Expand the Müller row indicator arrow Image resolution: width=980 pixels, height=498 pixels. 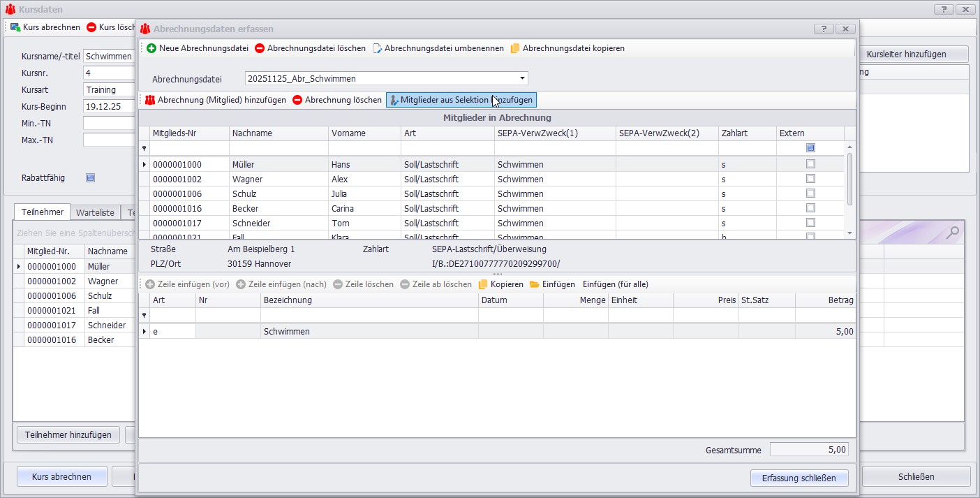point(144,164)
